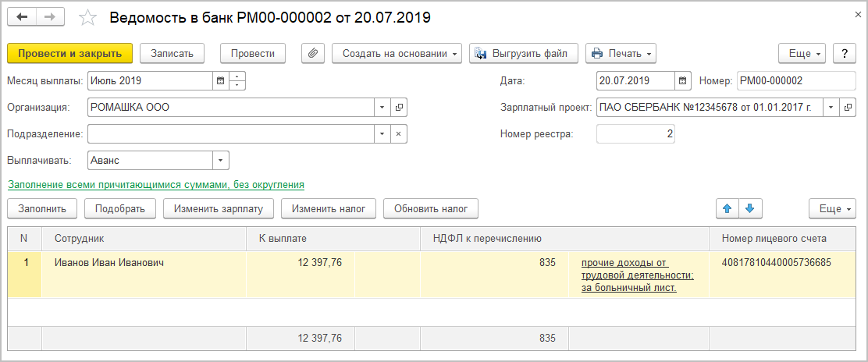
Task: Add document to favorites with star icon
Action: (x=88, y=18)
